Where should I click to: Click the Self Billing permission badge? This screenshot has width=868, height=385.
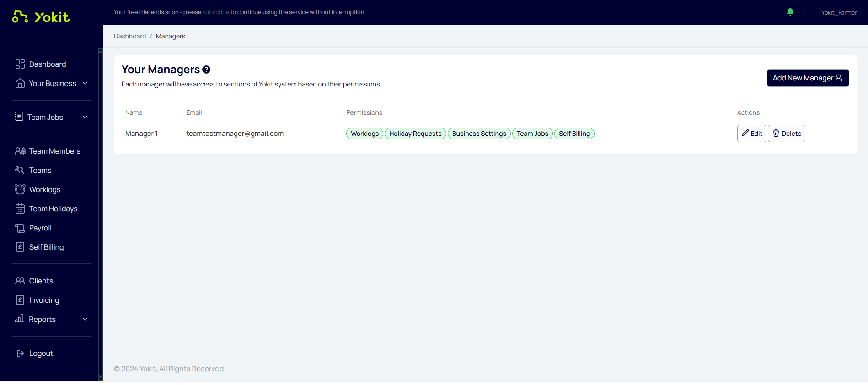574,134
